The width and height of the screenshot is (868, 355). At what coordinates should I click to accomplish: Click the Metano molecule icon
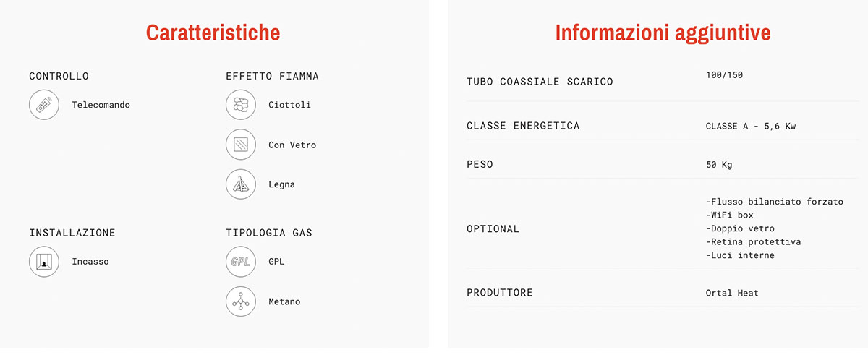tap(241, 301)
